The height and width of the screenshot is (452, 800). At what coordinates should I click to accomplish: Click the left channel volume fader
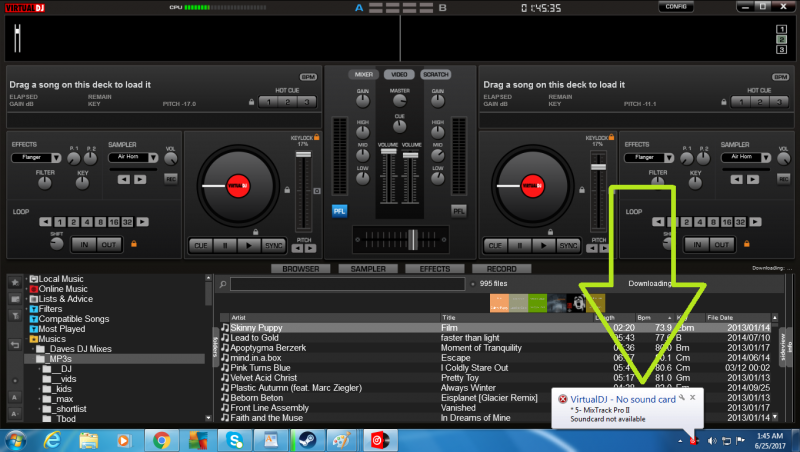389,152
